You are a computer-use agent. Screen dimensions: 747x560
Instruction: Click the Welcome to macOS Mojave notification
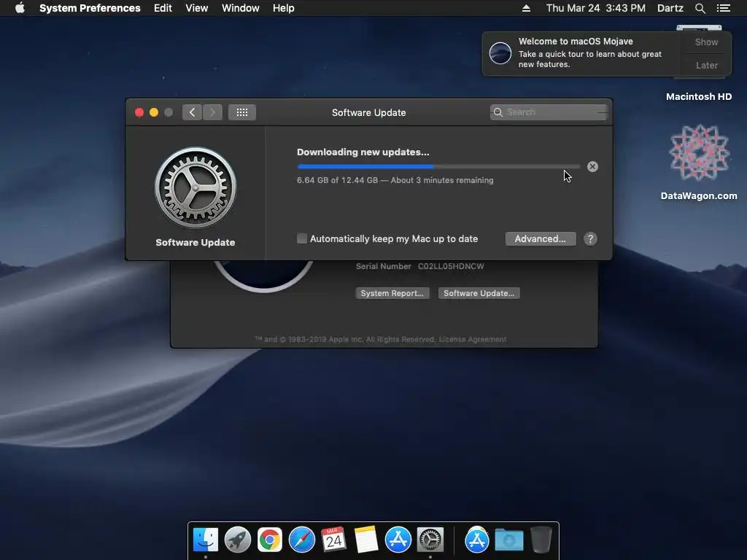coord(581,53)
